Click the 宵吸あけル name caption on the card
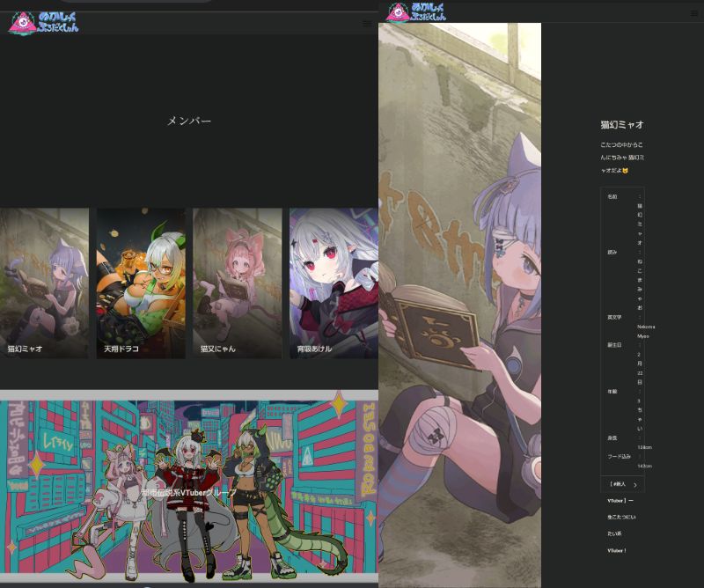 click(314, 349)
